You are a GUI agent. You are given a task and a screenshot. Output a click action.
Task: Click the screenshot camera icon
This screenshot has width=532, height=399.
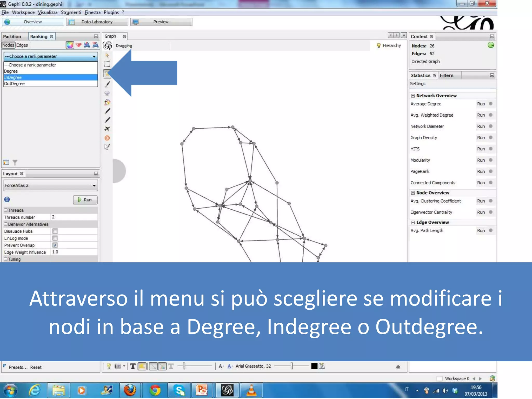118,366
